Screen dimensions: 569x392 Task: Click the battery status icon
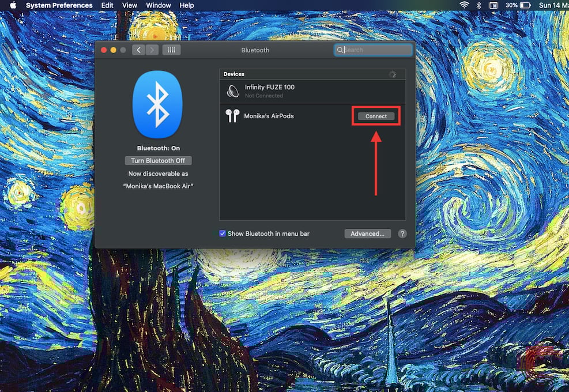525,5
